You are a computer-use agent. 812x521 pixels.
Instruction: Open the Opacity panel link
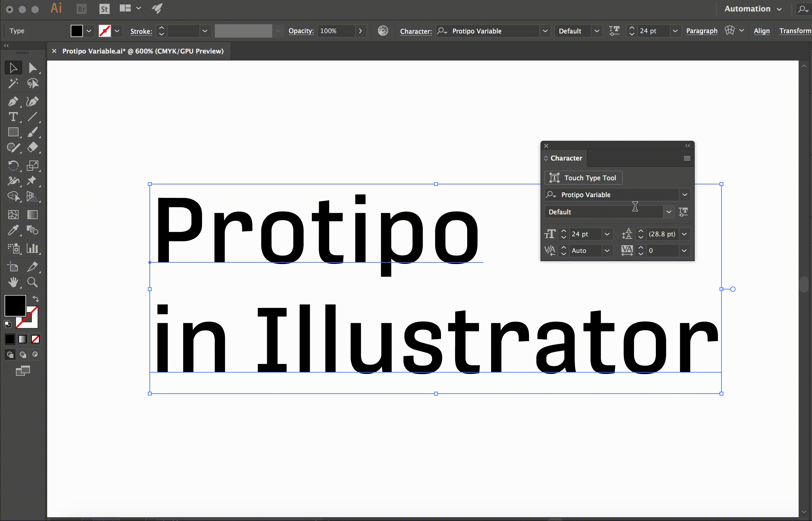(x=301, y=31)
